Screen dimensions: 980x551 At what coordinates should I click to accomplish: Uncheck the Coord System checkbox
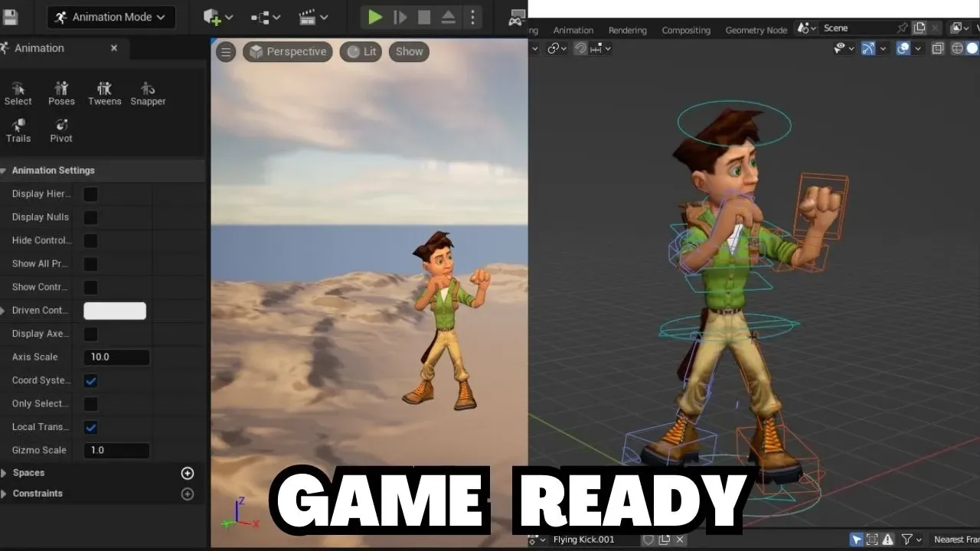(x=90, y=380)
